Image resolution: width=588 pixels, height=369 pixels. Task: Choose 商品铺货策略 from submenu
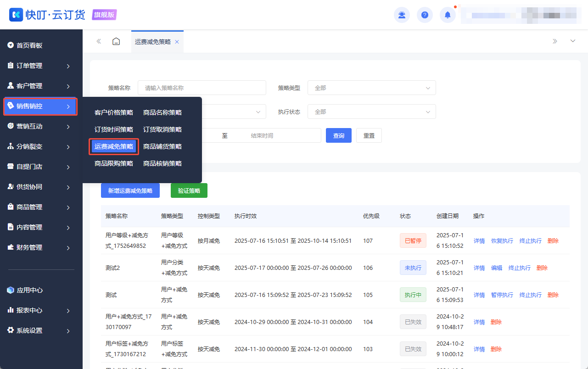[162, 146]
